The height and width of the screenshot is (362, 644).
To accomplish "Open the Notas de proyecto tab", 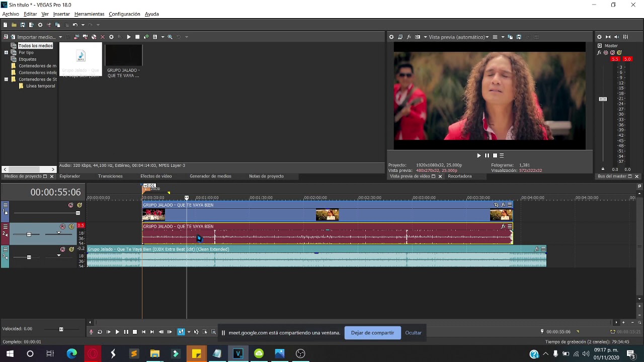I will click(266, 176).
